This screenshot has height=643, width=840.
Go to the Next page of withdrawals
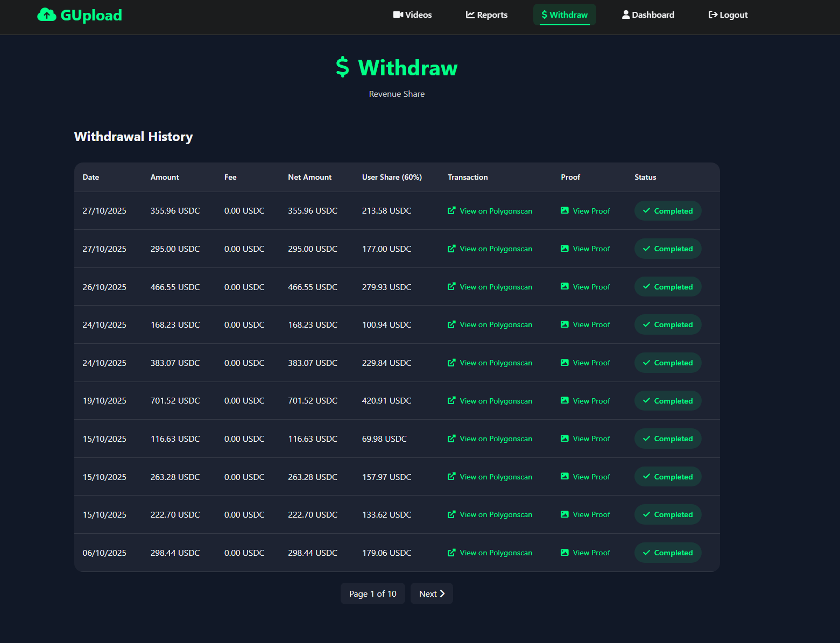click(x=431, y=593)
